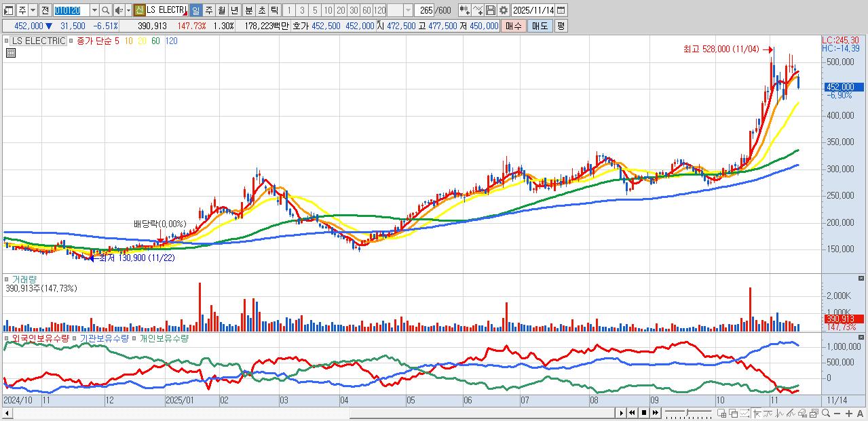Click the stacked chart windows icon at bottom

tap(814, 414)
